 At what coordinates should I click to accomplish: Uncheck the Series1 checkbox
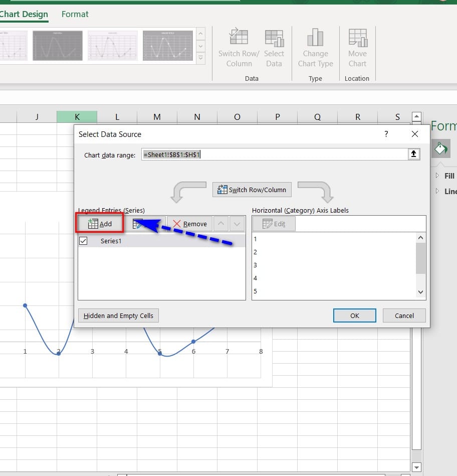83,241
